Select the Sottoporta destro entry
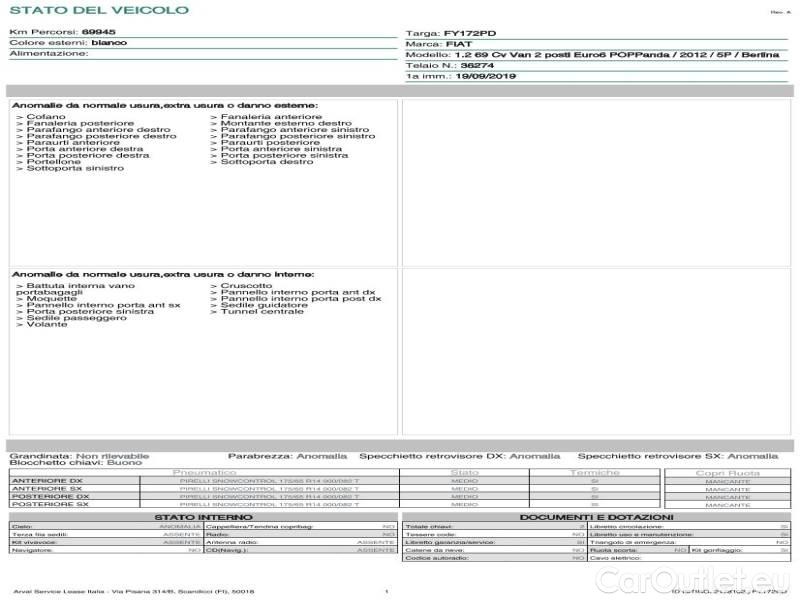 point(266,162)
